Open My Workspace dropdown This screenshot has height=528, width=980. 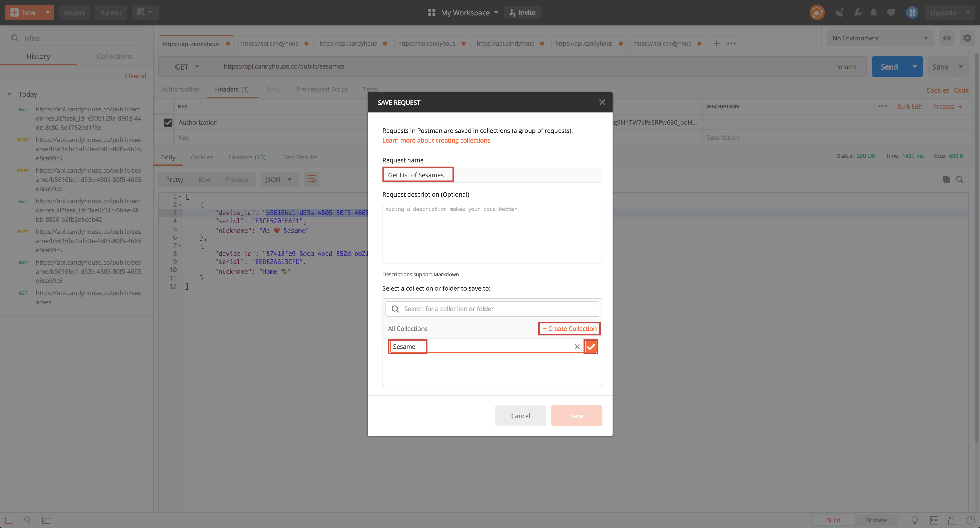pos(469,12)
